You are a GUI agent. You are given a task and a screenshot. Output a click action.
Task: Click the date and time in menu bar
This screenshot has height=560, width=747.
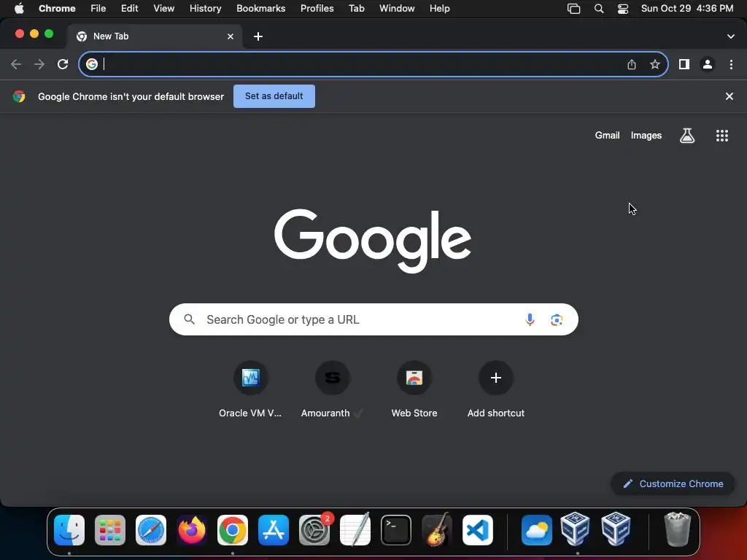687,9
